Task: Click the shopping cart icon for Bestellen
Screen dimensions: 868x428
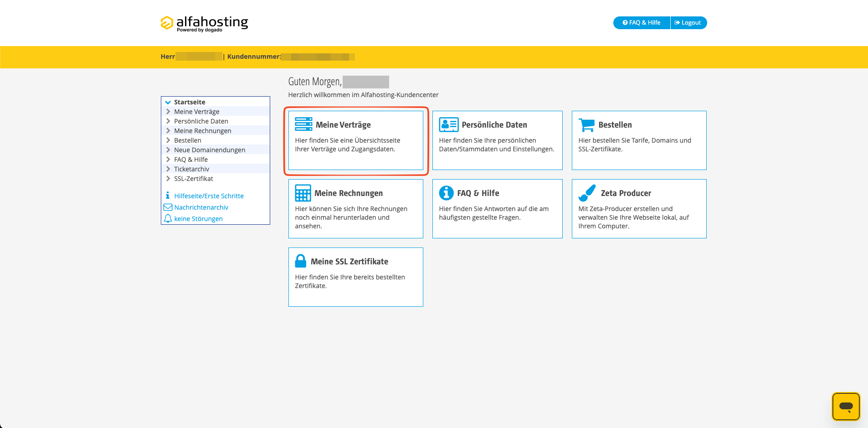Action: (586, 125)
